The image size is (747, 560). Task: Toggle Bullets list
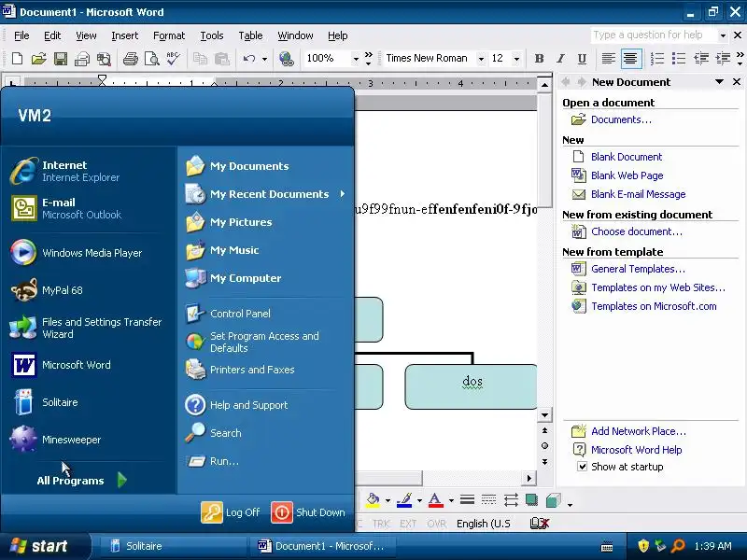pos(679,59)
